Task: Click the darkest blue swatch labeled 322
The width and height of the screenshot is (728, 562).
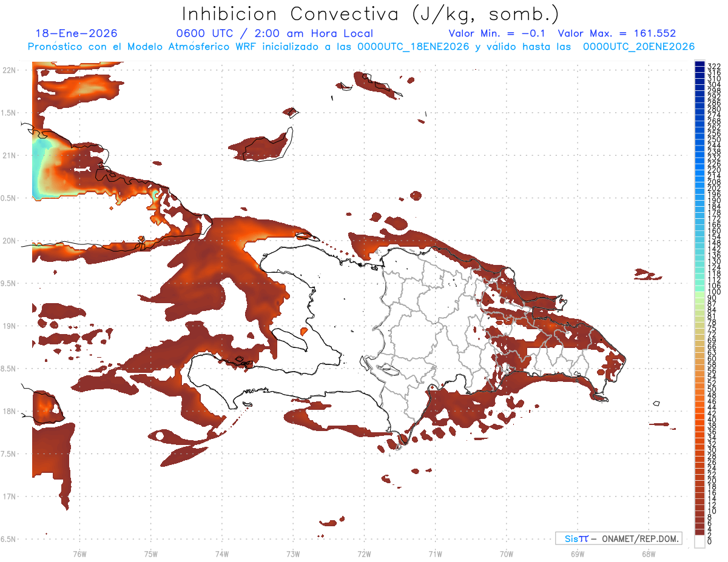Action: (x=700, y=65)
